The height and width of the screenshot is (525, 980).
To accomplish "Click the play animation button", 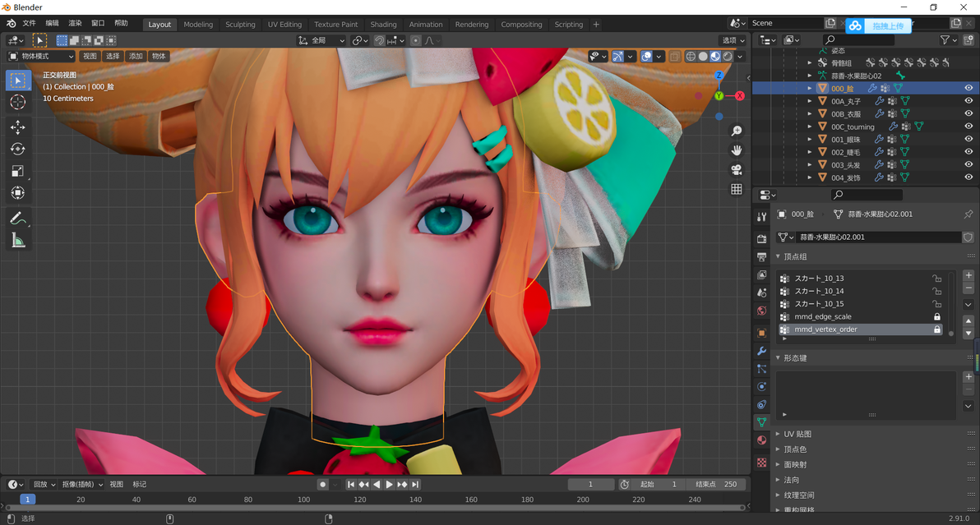I will pyautogui.click(x=389, y=485).
